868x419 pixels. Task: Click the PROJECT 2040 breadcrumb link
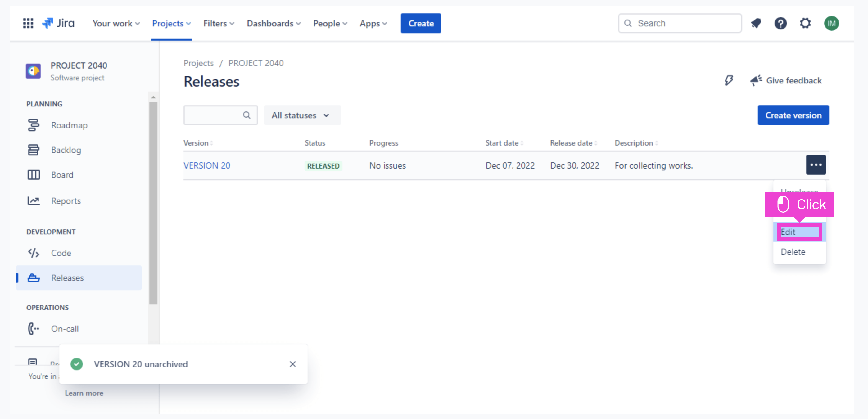(x=256, y=63)
